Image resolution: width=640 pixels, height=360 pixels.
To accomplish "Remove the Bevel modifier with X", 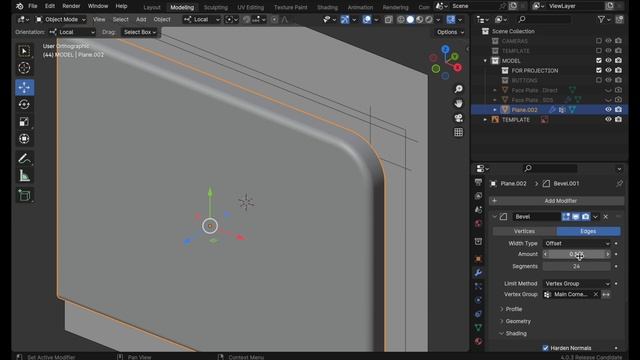I will tap(606, 217).
